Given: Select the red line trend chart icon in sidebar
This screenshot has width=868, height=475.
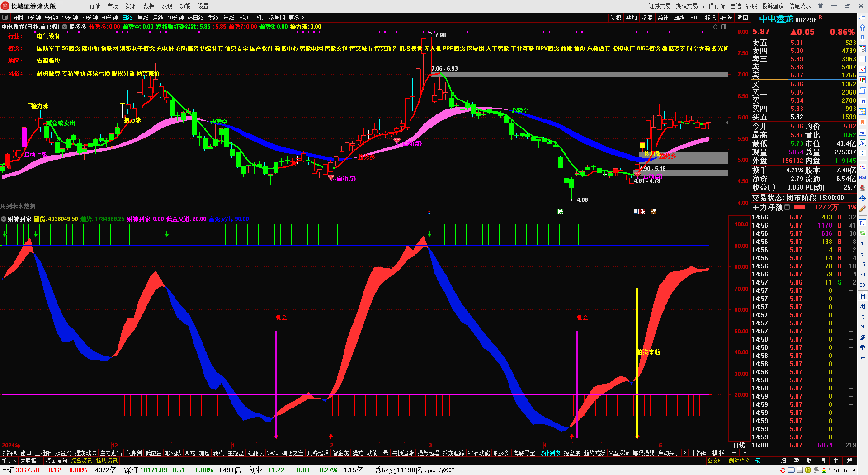Looking at the screenshot, I should pos(863,70).
